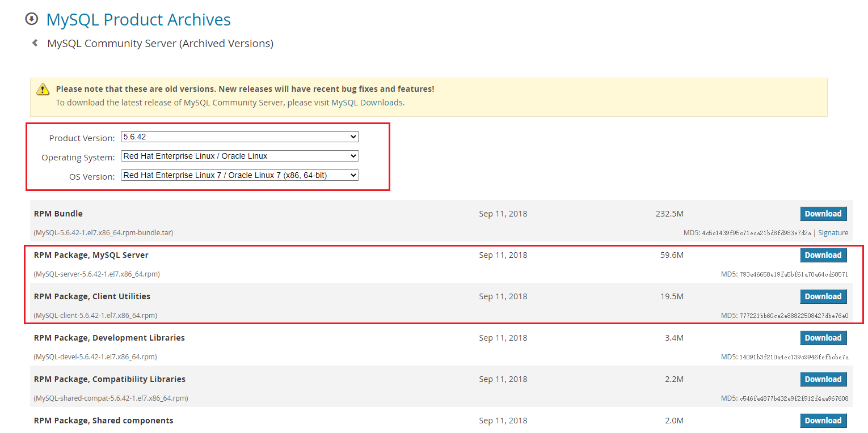Click the Sep 11, 2018 date of MySQL Server
Image resolution: width=868 pixels, height=433 pixels.
[503, 255]
